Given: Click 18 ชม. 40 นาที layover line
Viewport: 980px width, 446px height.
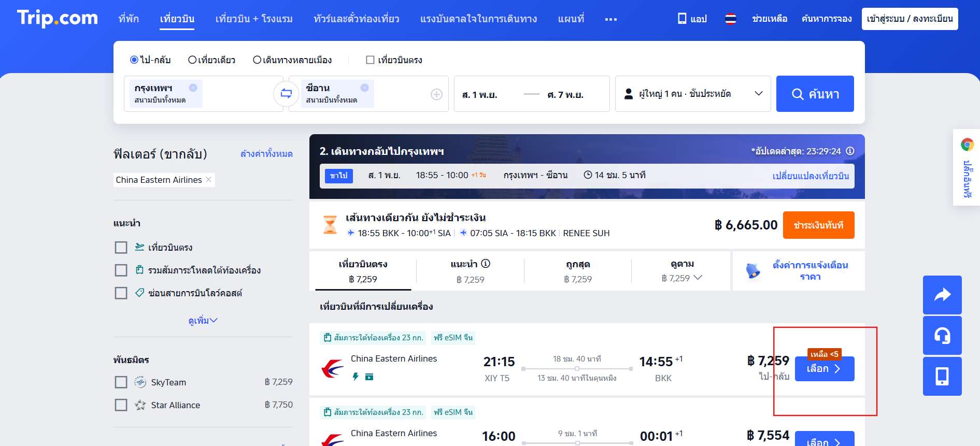Looking at the screenshot, I should [577, 368].
